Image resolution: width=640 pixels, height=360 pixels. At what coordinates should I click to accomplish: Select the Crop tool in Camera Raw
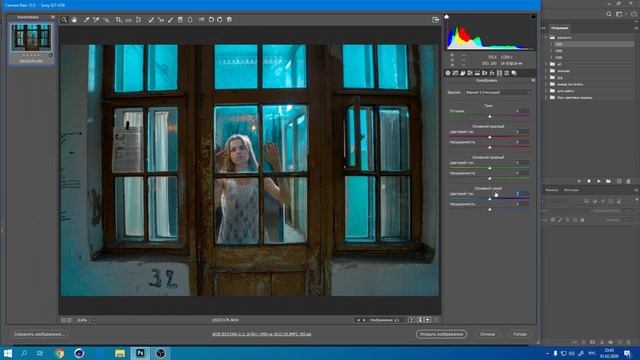[x=118, y=20]
